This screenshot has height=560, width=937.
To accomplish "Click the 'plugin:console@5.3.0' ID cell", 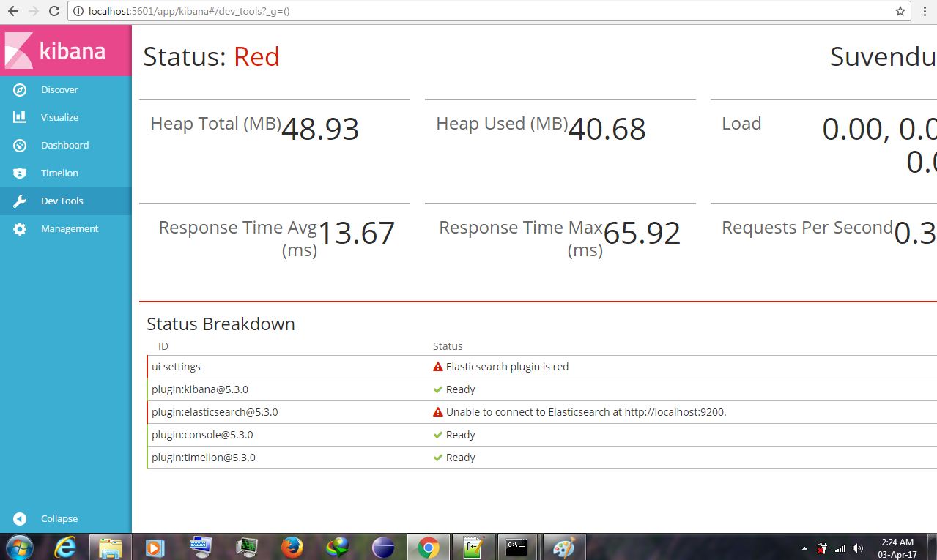I will [x=202, y=435].
